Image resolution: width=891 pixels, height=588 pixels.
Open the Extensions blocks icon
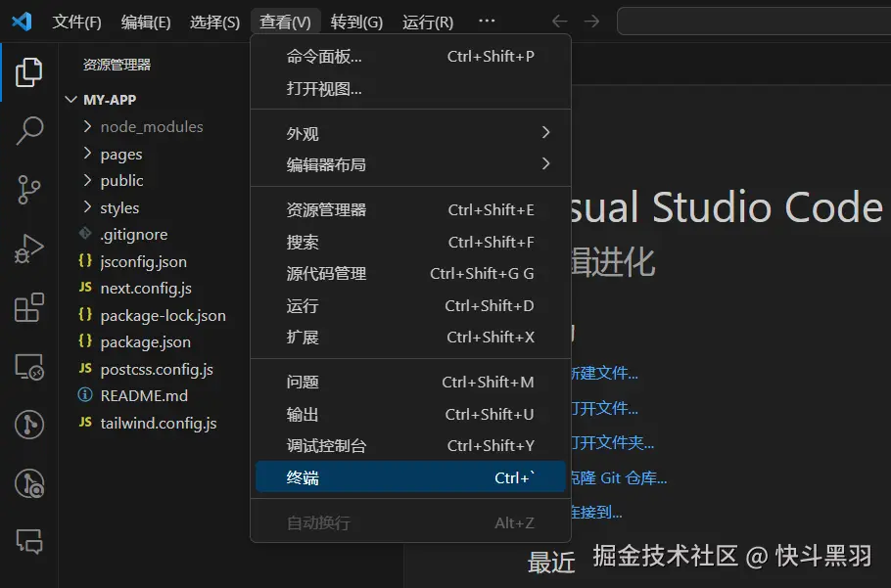[x=29, y=307]
